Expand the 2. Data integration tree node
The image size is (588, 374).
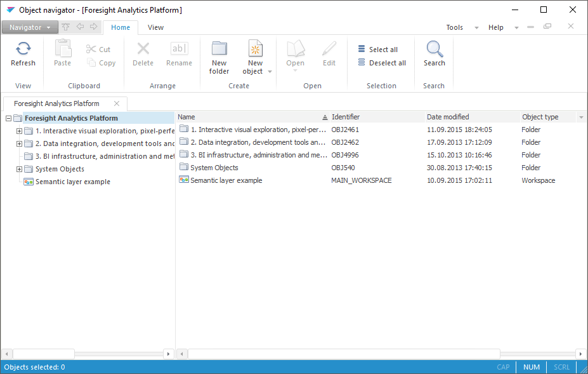(x=19, y=144)
